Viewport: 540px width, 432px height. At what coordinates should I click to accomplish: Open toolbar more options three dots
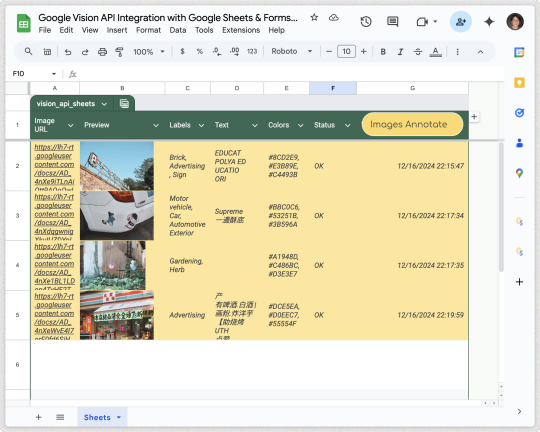pos(457,52)
